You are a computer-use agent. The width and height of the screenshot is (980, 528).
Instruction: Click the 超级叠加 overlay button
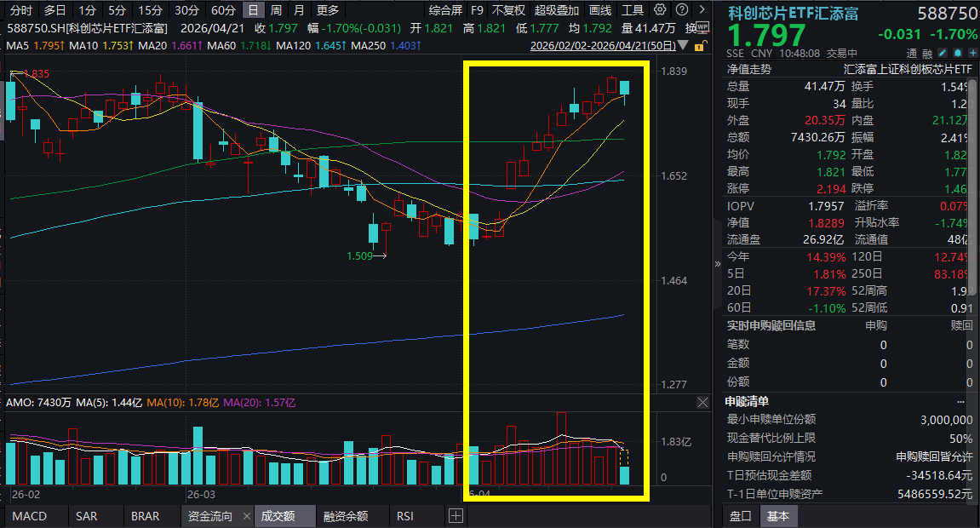click(556, 10)
